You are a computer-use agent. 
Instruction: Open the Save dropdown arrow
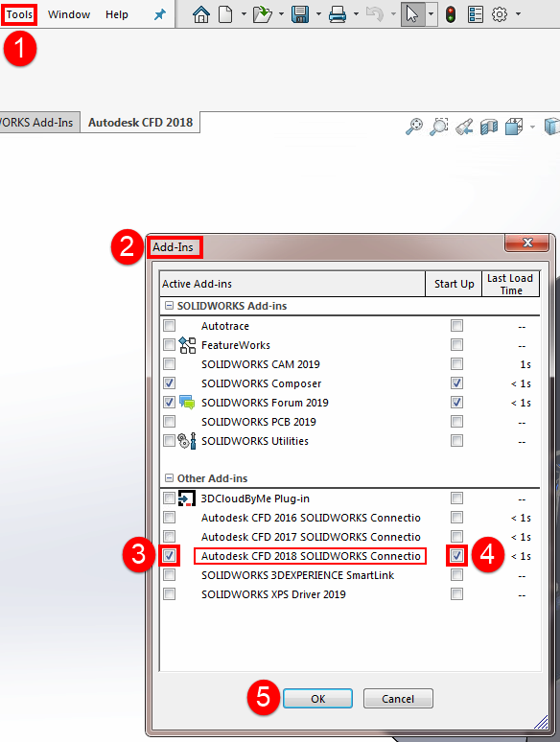tap(318, 14)
